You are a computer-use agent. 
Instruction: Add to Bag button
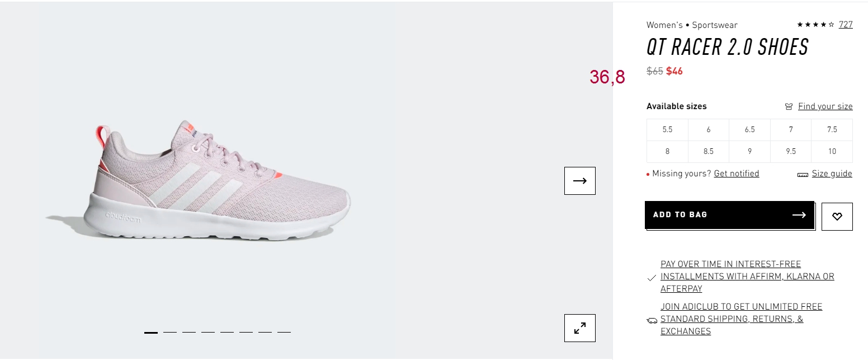click(730, 215)
